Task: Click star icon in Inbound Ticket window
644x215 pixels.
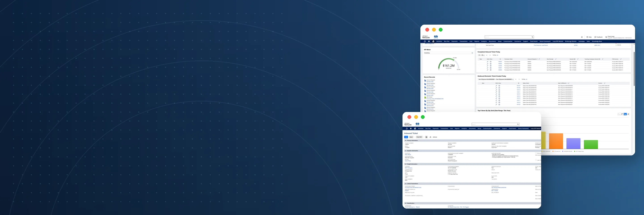Action: tap(411, 129)
